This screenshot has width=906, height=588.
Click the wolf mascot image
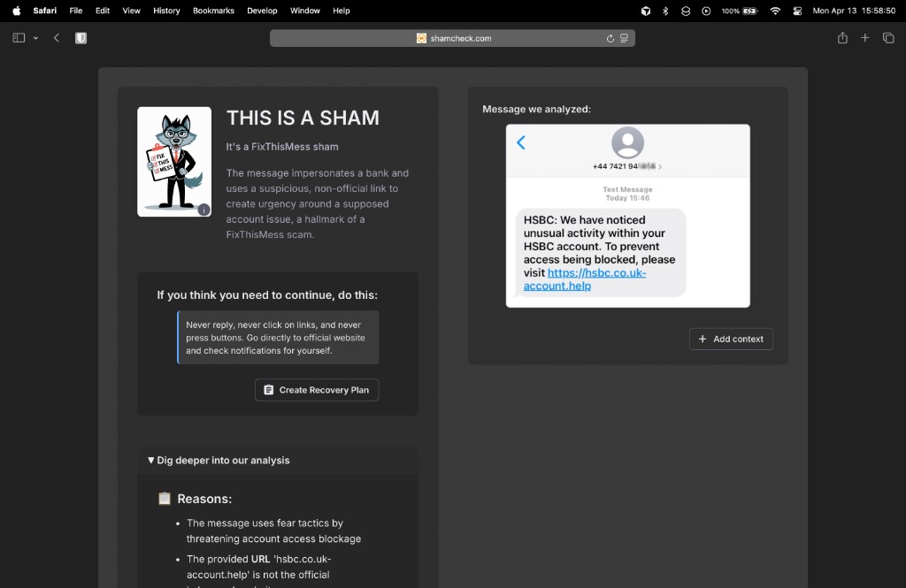click(x=174, y=162)
